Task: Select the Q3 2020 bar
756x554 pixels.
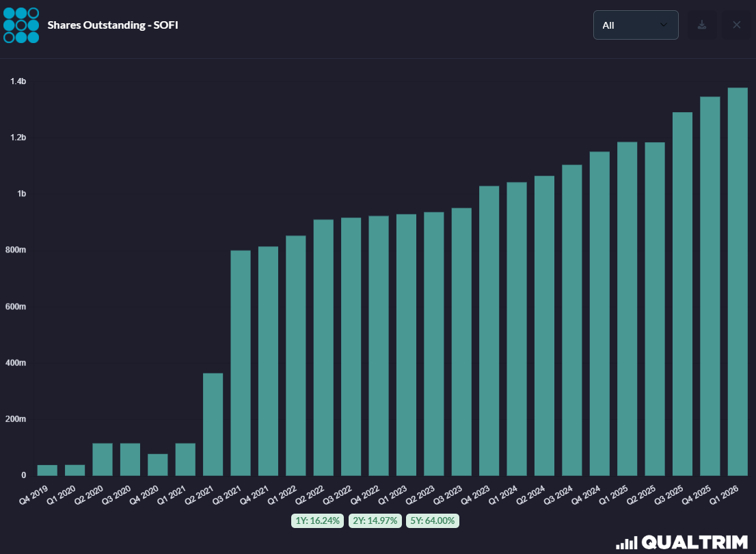Action: point(130,460)
